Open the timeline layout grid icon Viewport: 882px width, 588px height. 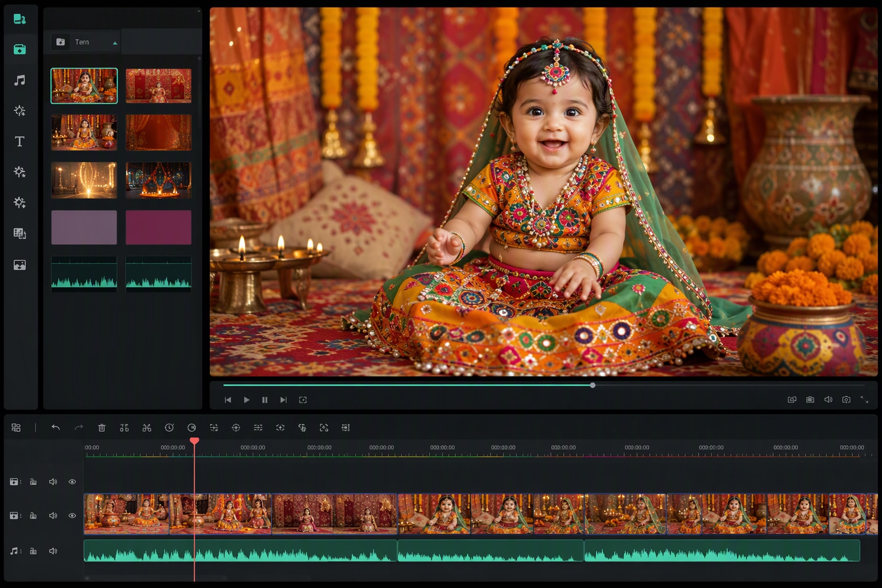tap(16, 428)
